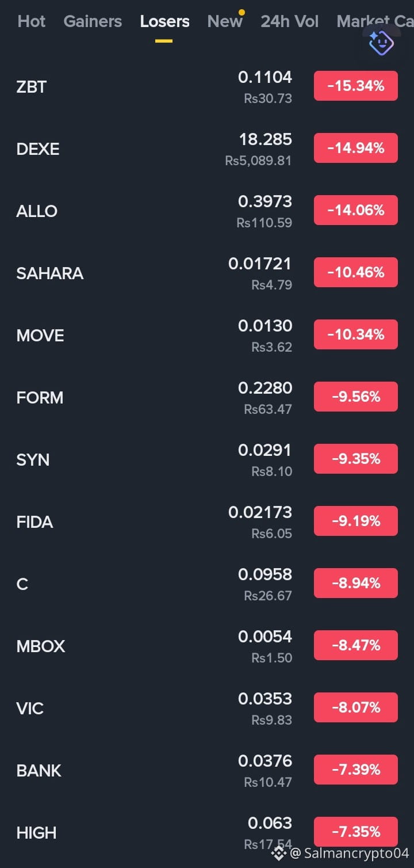Switch to the Gainers tab
This screenshot has height=868, width=414.
click(x=93, y=21)
